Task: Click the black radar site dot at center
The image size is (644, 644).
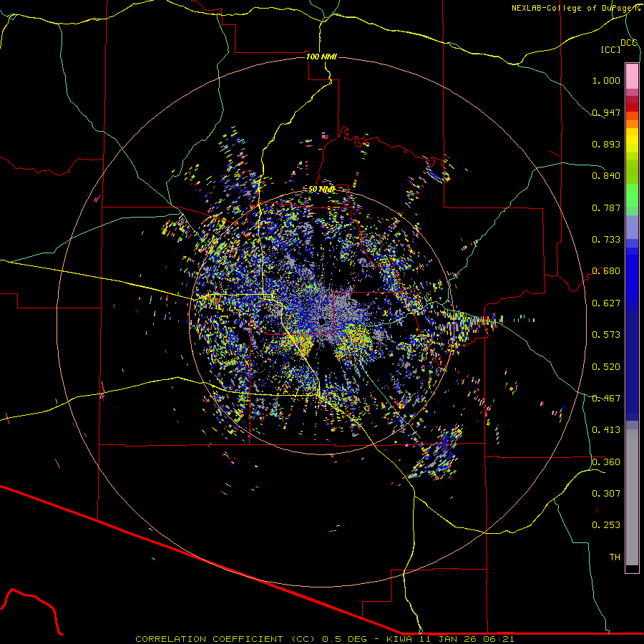Action: (x=322, y=321)
